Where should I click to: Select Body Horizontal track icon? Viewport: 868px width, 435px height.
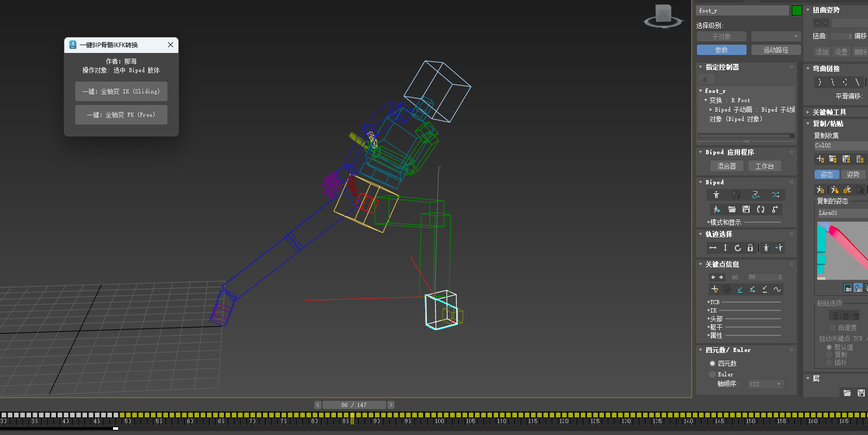click(713, 248)
